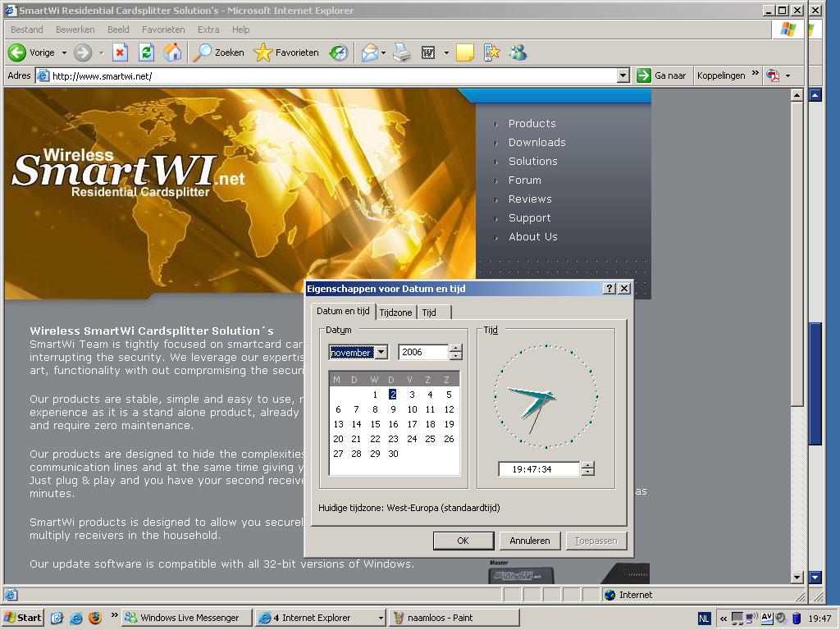Open Messenger buddies toolbar icon
Viewport: 840px width, 630px height.
[518, 52]
